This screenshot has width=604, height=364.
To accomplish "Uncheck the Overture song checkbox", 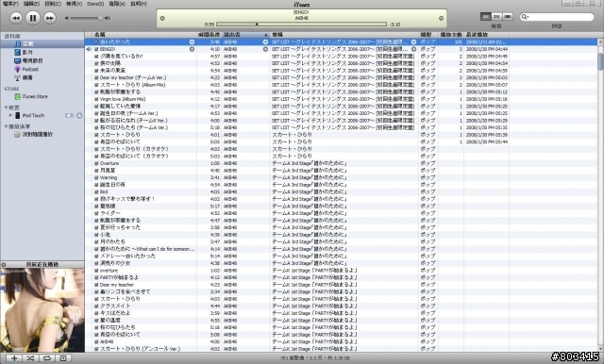I will click(x=96, y=163).
